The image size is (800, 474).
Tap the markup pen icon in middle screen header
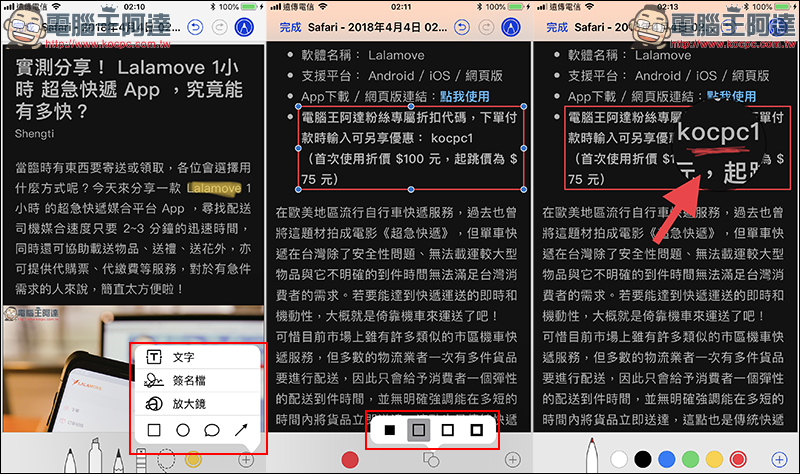[x=511, y=28]
